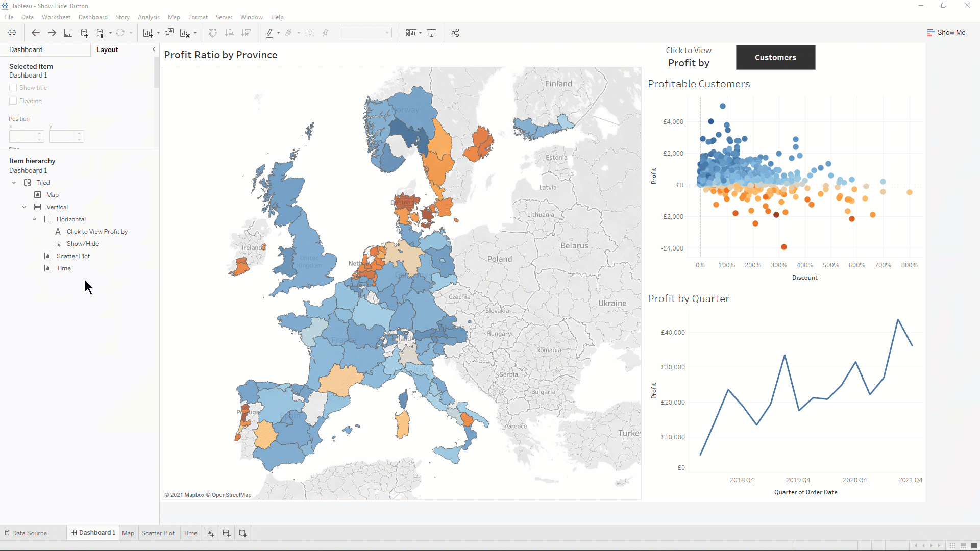Click the Customers show/hide button

775,57
